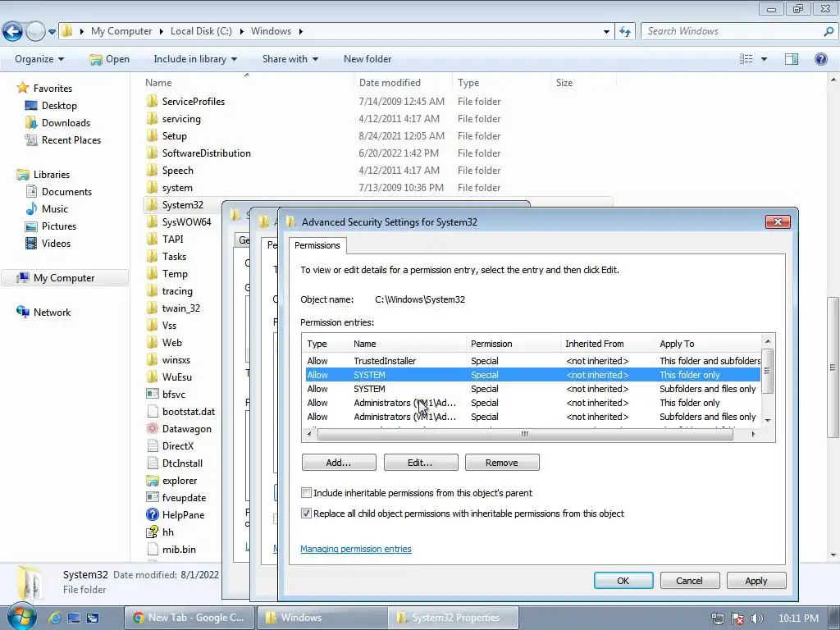This screenshot has width=840, height=630.
Task: Click the Back navigation arrow in Explorer
Action: (13, 32)
